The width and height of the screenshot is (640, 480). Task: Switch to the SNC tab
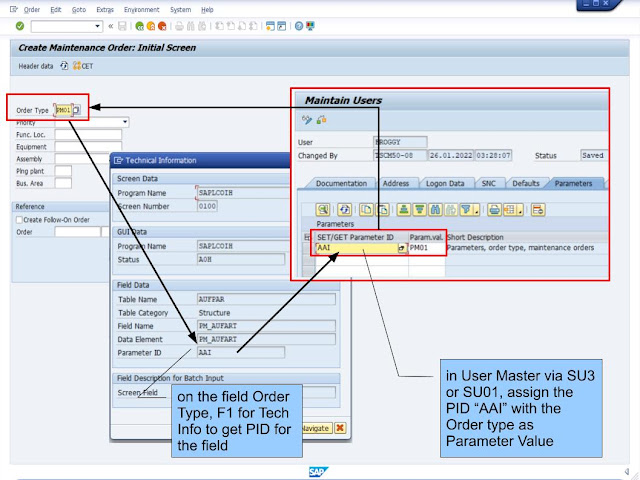[489, 183]
